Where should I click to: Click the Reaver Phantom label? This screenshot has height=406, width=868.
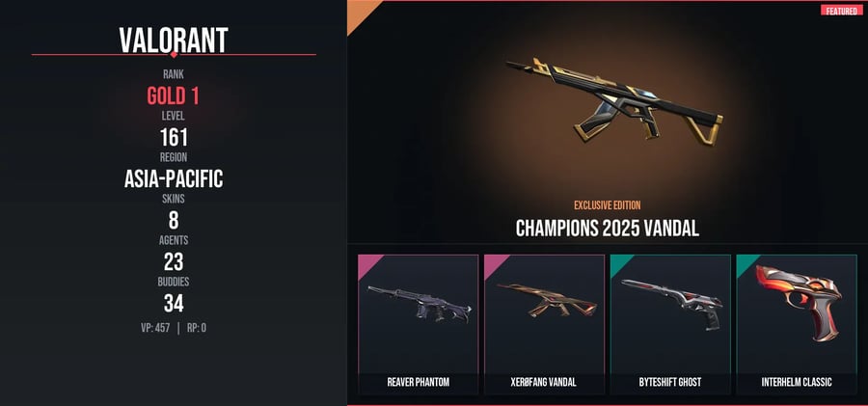tap(418, 382)
